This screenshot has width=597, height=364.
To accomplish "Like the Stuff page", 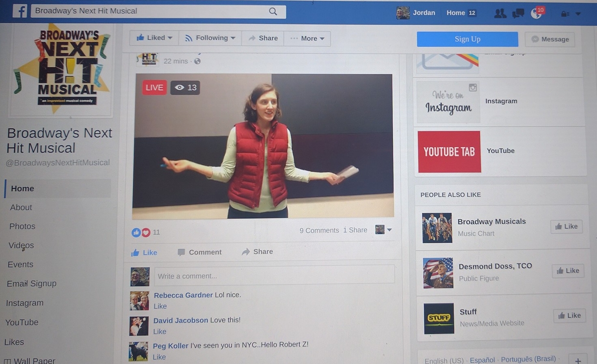I will pos(569,315).
